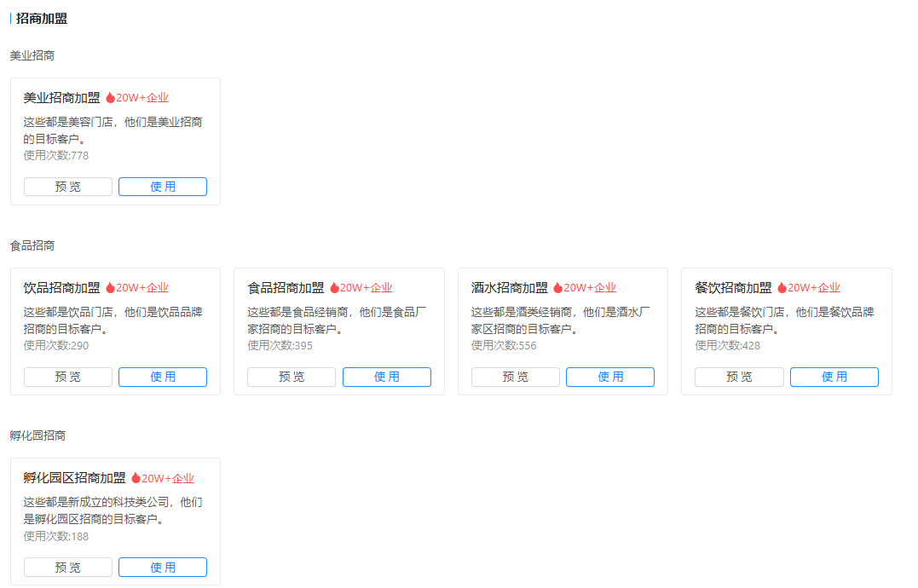The width and height of the screenshot is (918, 588).
Task: Click the flame icon on 餐饮招商加盟
Action: click(782, 288)
